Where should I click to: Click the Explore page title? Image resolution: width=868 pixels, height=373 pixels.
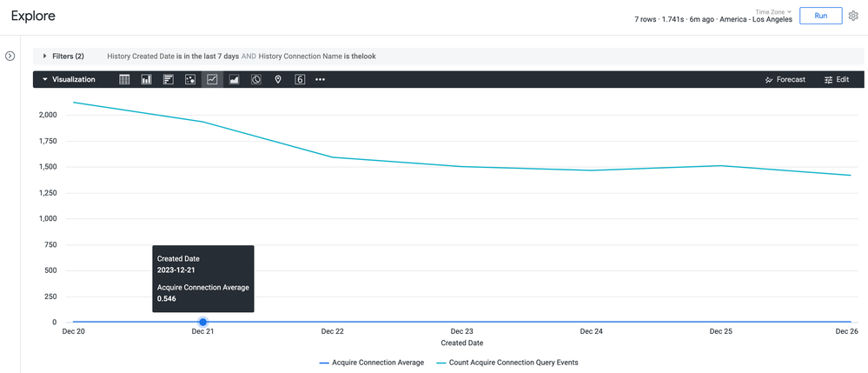[x=33, y=16]
